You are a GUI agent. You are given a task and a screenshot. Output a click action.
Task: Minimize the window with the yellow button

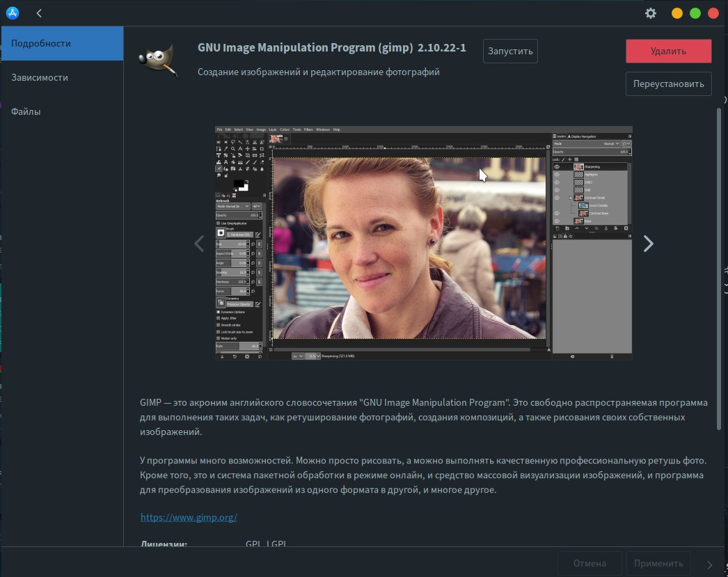(677, 13)
